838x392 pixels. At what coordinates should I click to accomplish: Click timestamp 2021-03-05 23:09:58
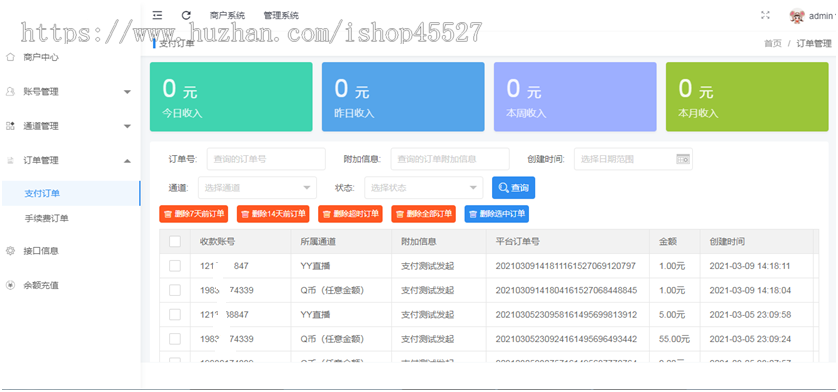(x=750, y=314)
